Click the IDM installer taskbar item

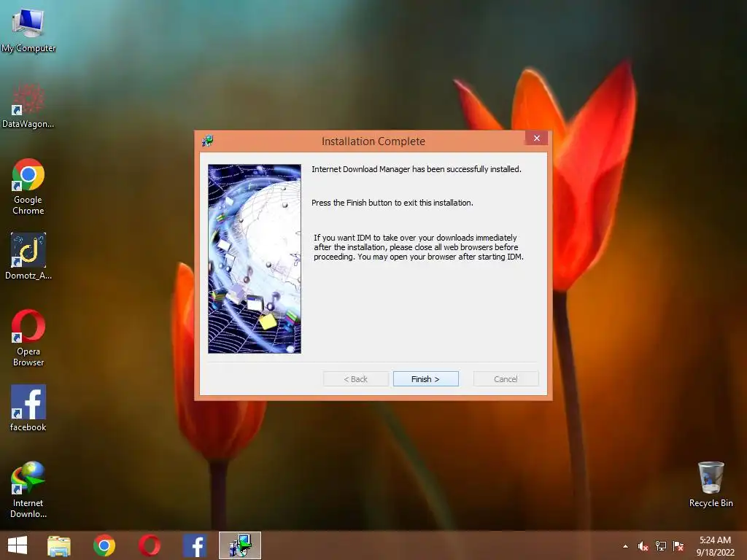(240, 545)
